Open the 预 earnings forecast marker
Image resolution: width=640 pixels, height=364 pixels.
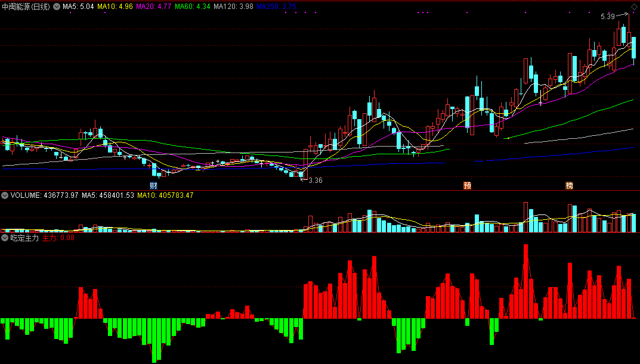tap(468, 186)
